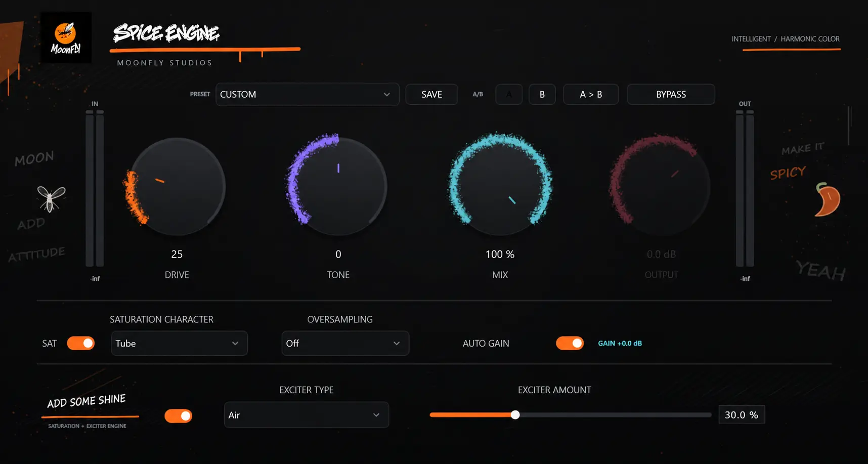
Task: Select A/B slot A
Action: point(509,95)
